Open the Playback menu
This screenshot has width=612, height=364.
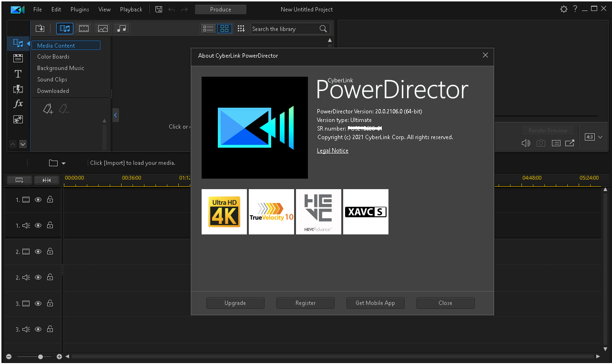pos(131,10)
